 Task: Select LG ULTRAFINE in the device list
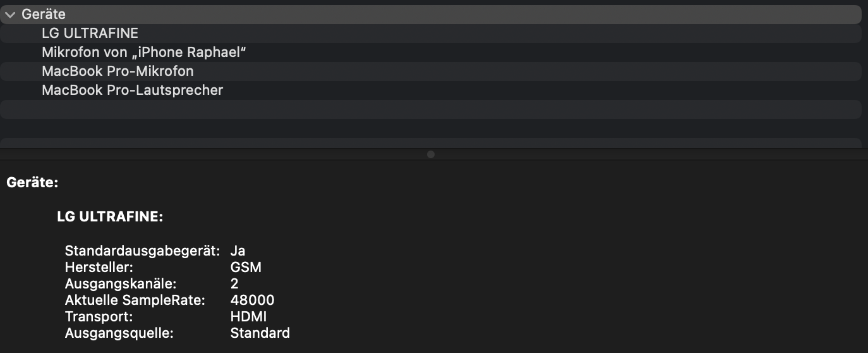pos(90,33)
